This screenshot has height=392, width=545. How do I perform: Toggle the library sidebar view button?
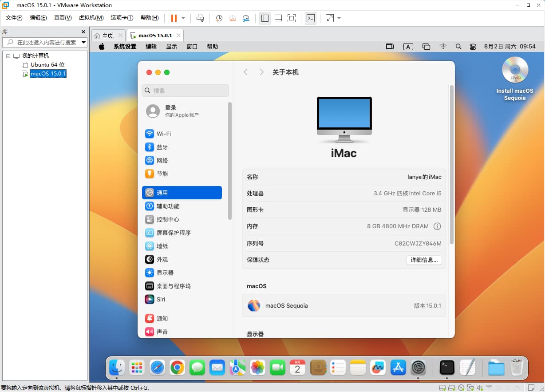pos(265,18)
